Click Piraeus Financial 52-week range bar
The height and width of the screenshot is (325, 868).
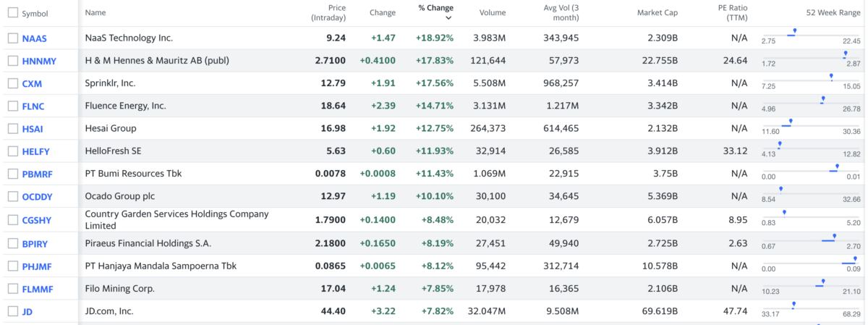[811, 240]
